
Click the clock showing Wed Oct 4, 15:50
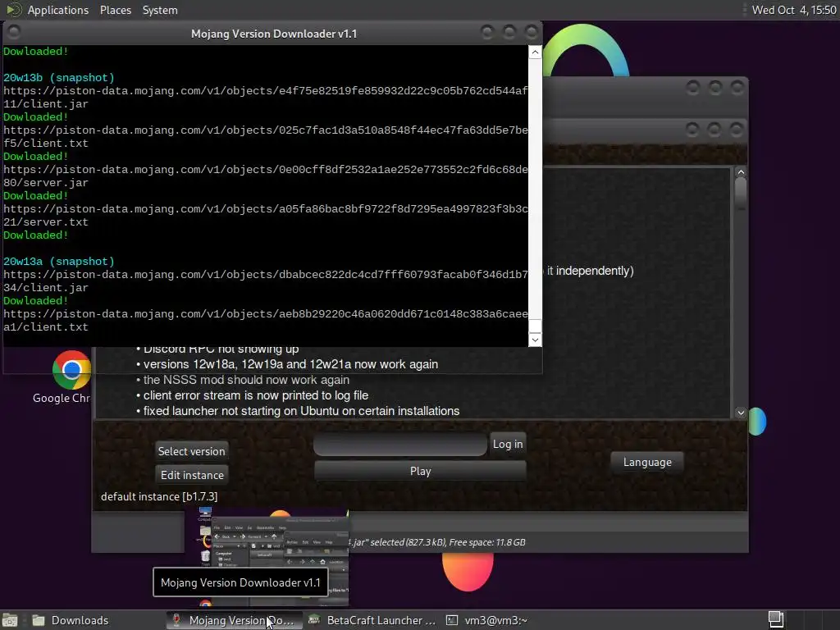793,10
